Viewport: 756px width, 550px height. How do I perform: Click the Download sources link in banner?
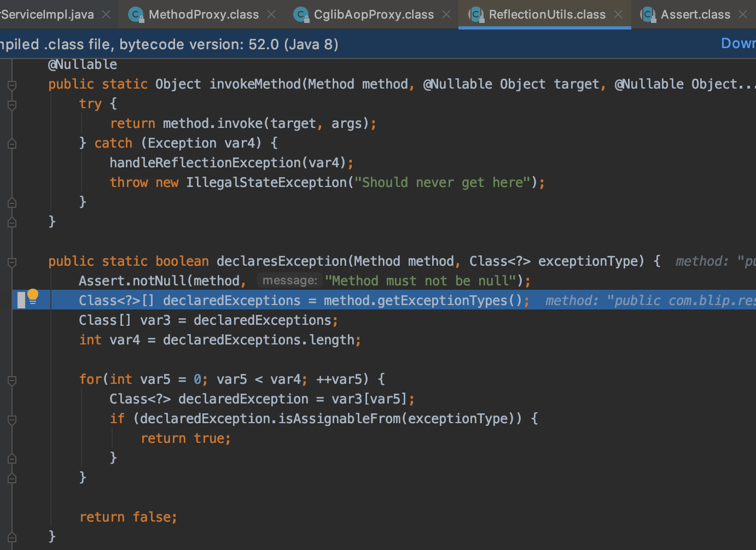coord(738,43)
